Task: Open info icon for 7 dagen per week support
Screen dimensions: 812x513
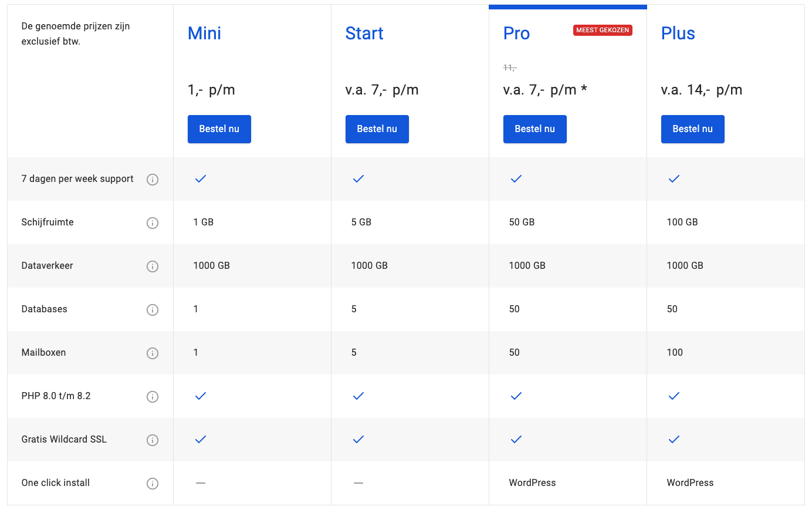Action: pyautogui.click(x=153, y=180)
